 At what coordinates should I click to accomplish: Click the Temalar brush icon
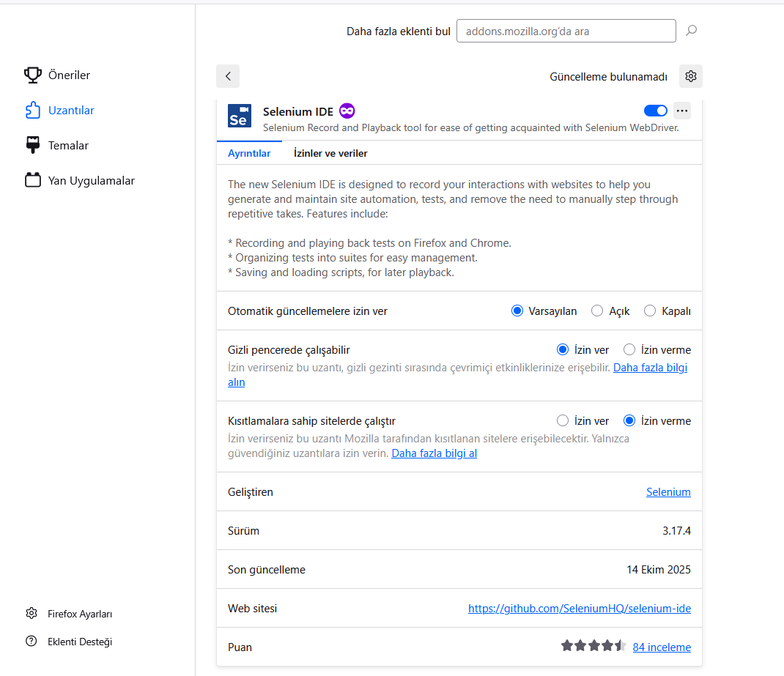[x=32, y=145]
